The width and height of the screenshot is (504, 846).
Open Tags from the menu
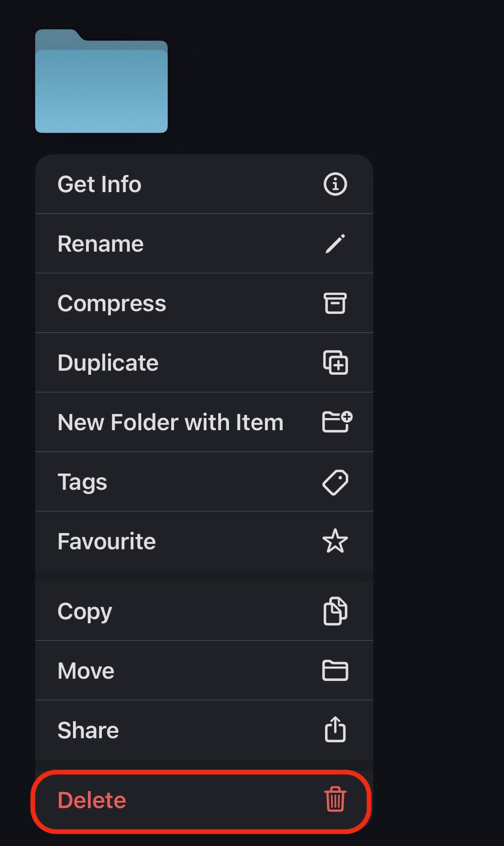pos(82,482)
